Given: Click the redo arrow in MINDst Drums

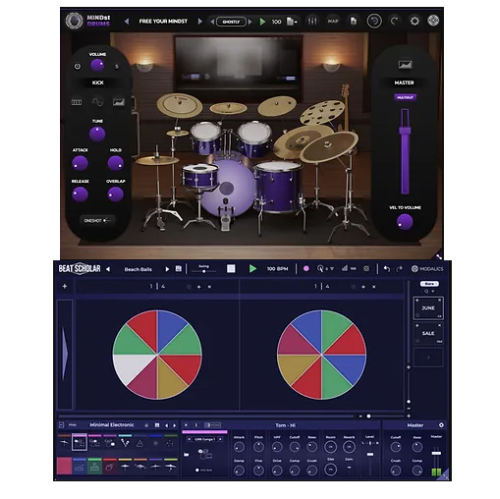Looking at the screenshot, I should tap(394, 21).
